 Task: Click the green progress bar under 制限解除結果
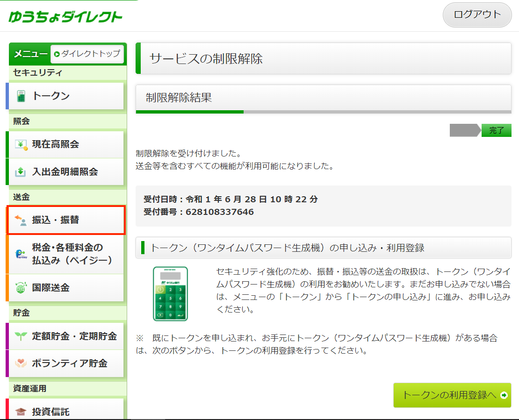189,112
